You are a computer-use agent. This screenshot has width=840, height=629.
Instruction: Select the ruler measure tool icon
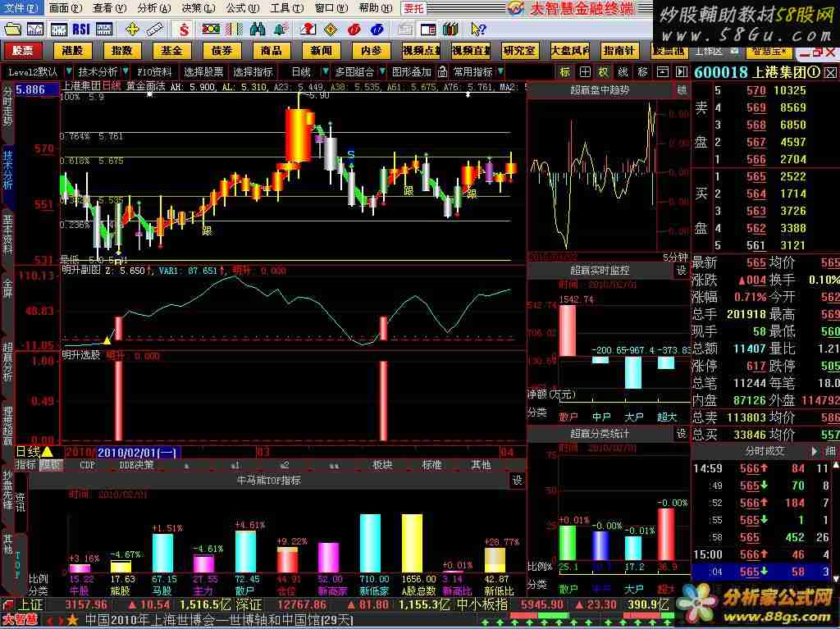tap(154, 29)
